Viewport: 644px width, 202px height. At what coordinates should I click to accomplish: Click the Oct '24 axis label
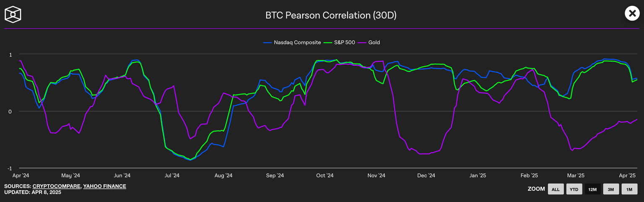[325, 176]
